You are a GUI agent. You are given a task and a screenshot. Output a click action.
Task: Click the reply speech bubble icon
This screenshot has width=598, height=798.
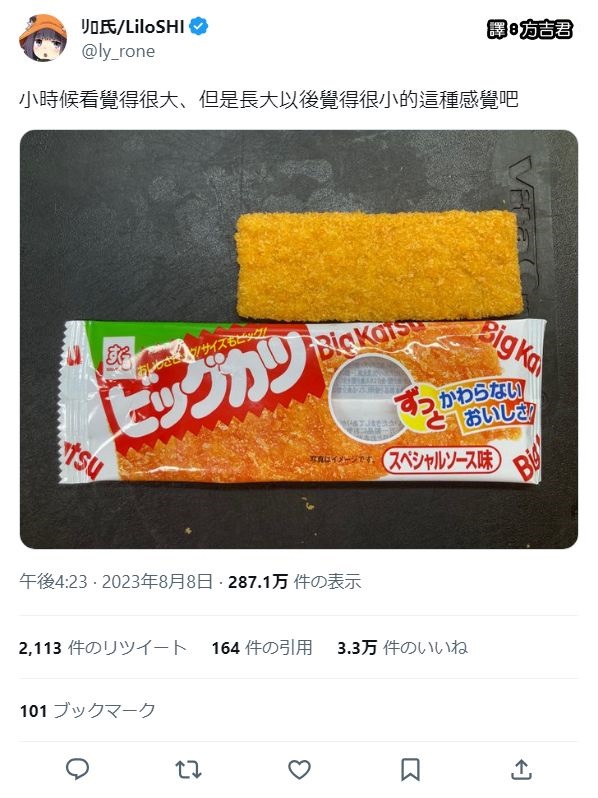[x=77, y=769]
